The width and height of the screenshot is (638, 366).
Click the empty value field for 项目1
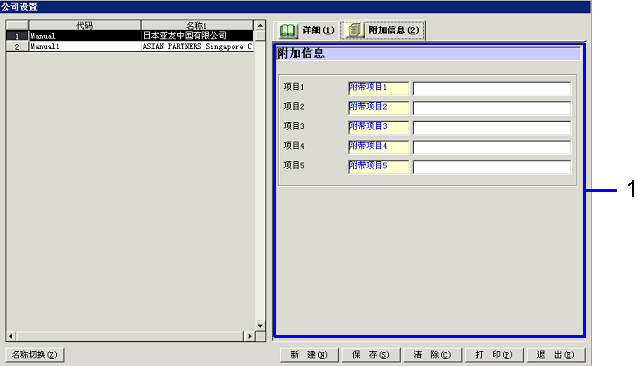[492, 88]
